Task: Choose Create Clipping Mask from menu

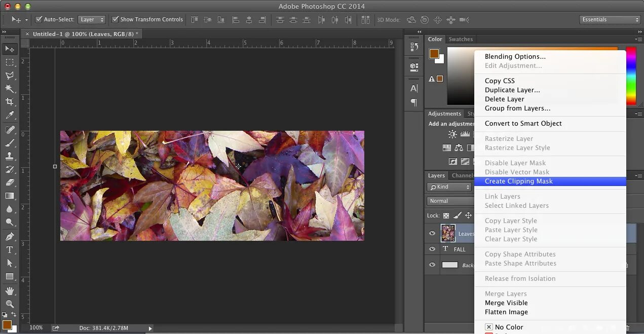Action: pos(518,181)
